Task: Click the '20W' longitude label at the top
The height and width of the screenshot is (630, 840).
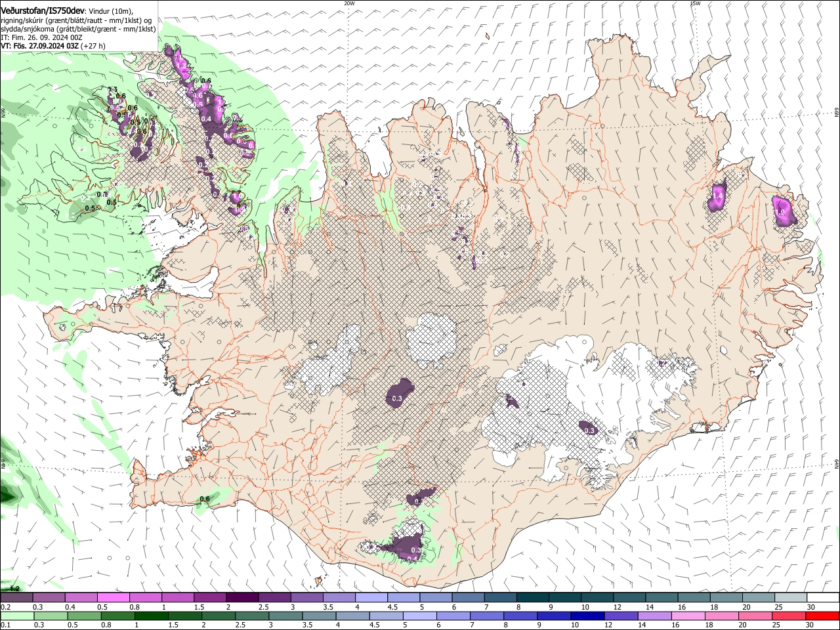Action: pyautogui.click(x=349, y=3)
